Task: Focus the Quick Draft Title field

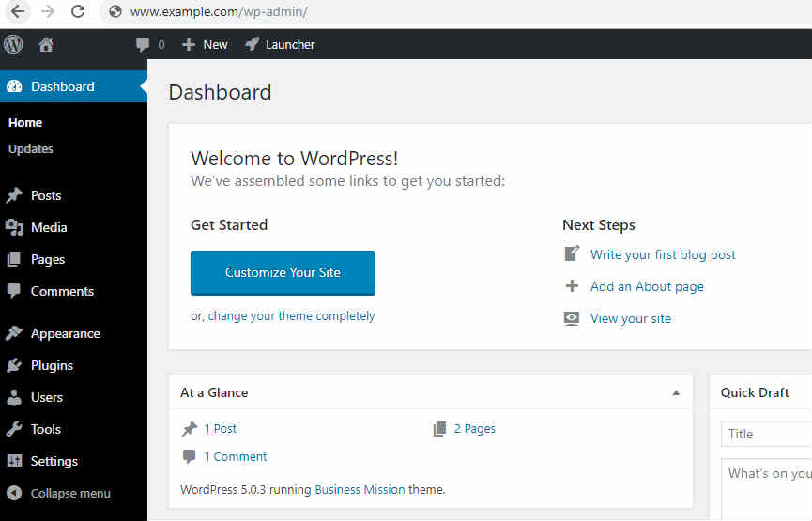Action: 766,434
